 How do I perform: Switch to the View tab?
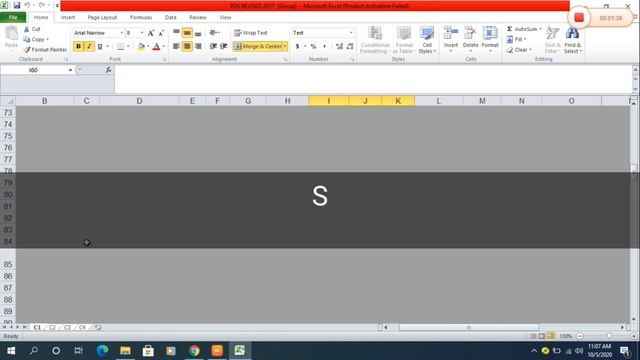[x=225, y=18]
